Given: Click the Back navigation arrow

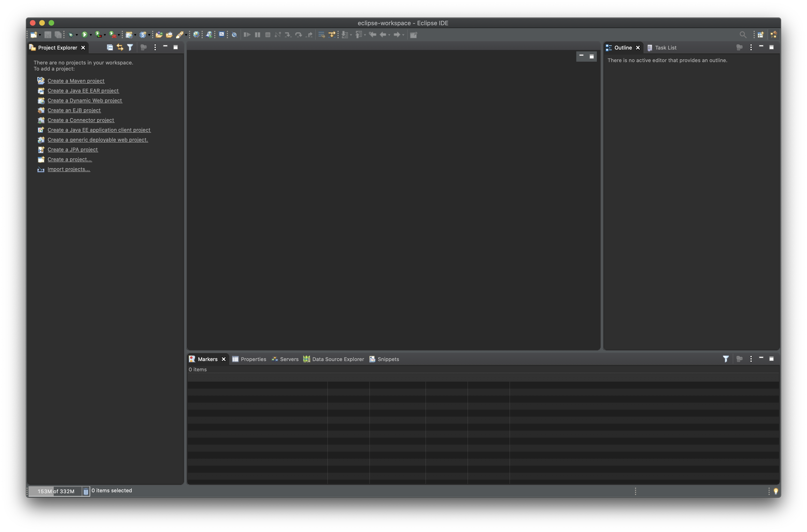Looking at the screenshot, I should click(383, 35).
